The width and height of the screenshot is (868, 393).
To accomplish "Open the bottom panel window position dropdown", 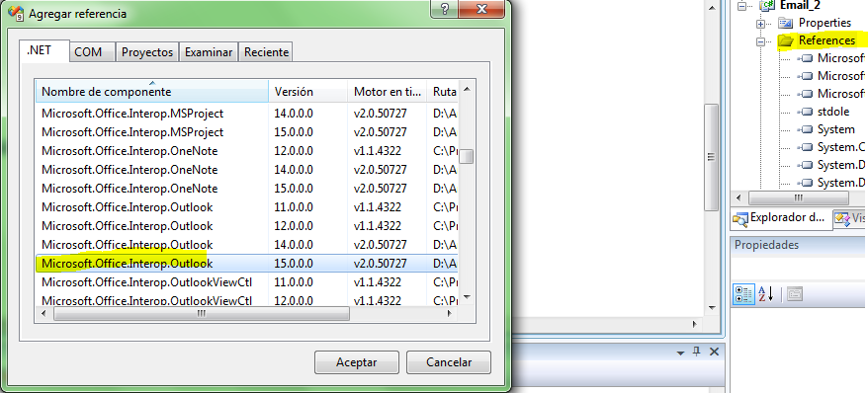I will tap(680, 353).
